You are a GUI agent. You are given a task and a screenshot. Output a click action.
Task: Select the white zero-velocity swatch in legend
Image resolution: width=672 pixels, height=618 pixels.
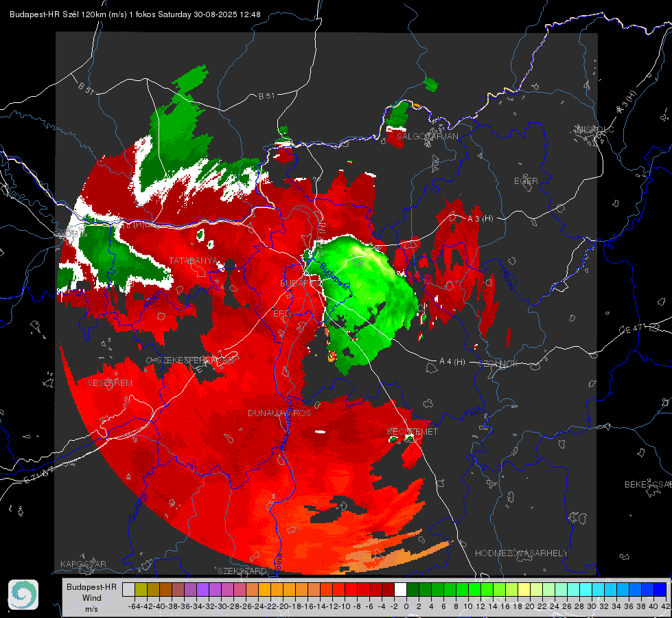(400, 589)
